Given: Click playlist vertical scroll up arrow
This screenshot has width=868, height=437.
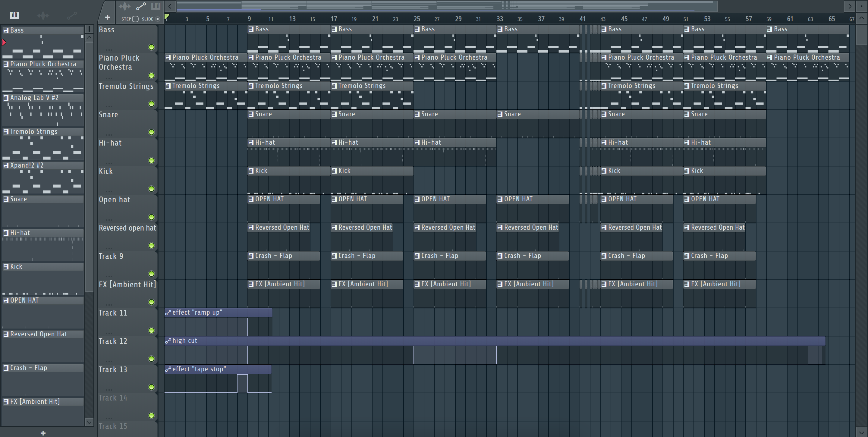Looking at the screenshot, I should pyautogui.click(x=862, y=18).
